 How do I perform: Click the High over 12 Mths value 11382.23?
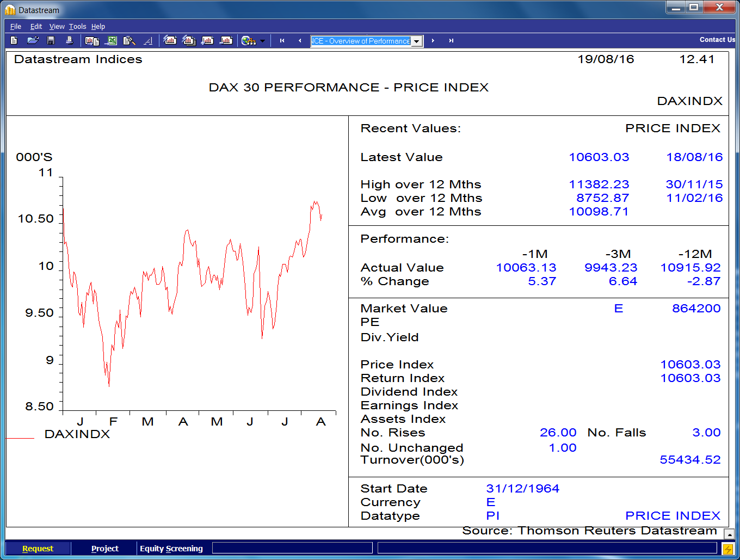click(599, 184)
